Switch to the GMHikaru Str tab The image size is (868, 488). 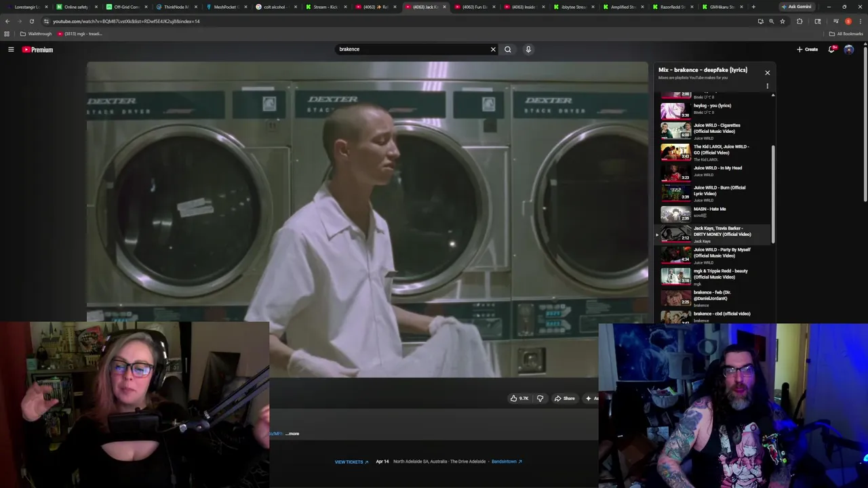click(x=722, y=7)
